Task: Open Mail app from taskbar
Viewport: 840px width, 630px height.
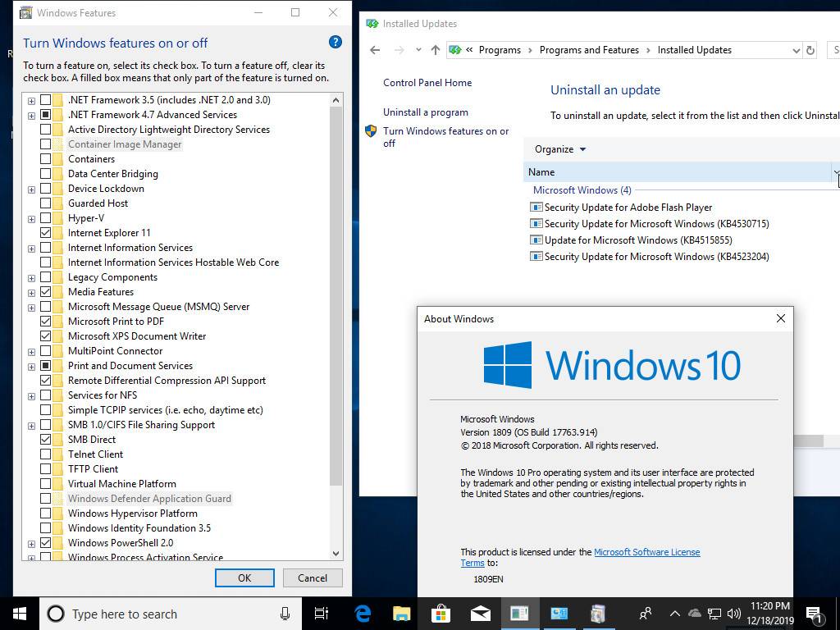Action: tap(480, 614)
